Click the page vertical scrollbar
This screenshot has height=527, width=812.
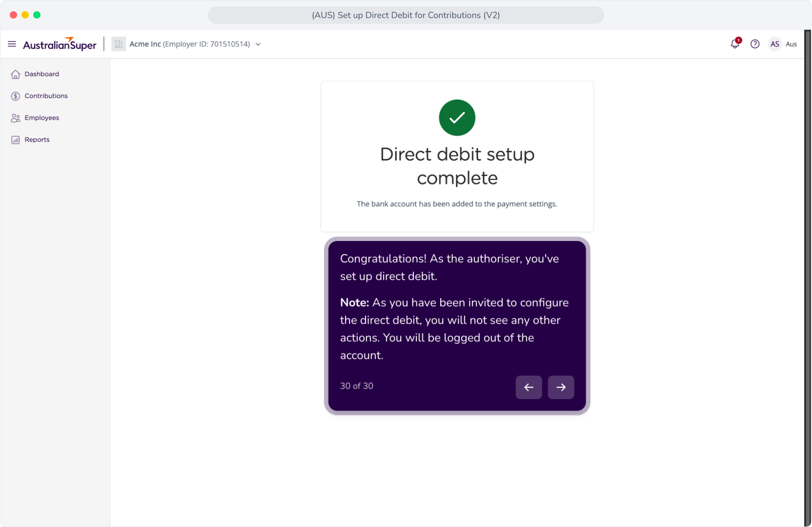click(x=808, y=278)
